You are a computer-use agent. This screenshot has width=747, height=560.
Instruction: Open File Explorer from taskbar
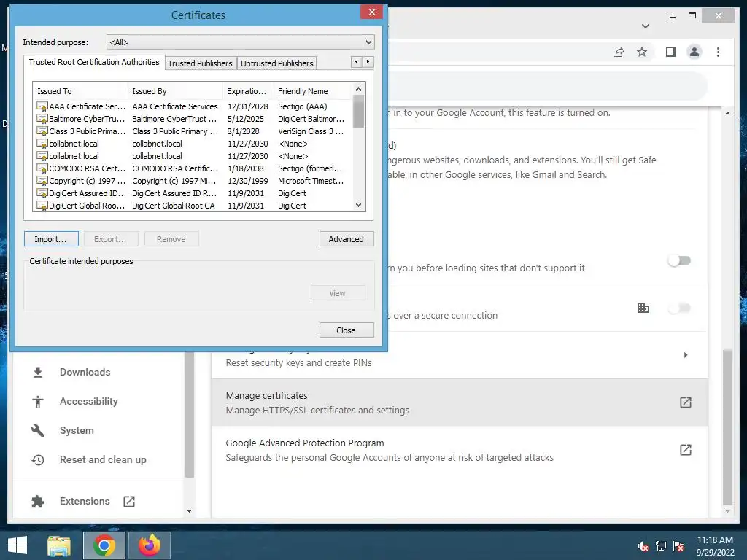59,545
